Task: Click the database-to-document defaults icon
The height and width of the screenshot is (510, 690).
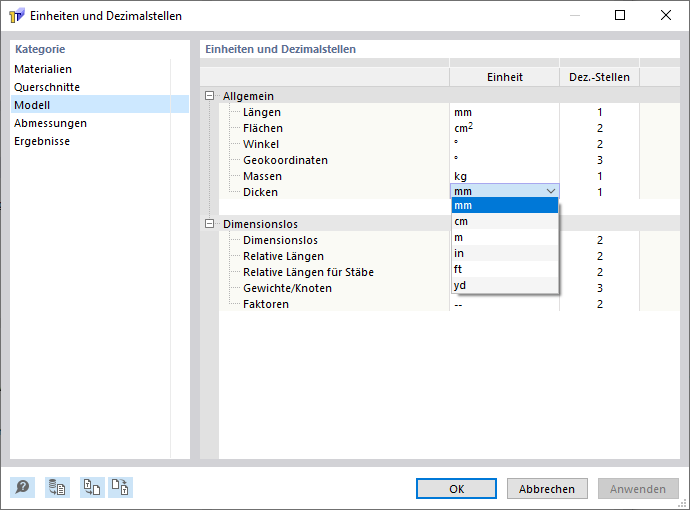Action: coord(57,487)
